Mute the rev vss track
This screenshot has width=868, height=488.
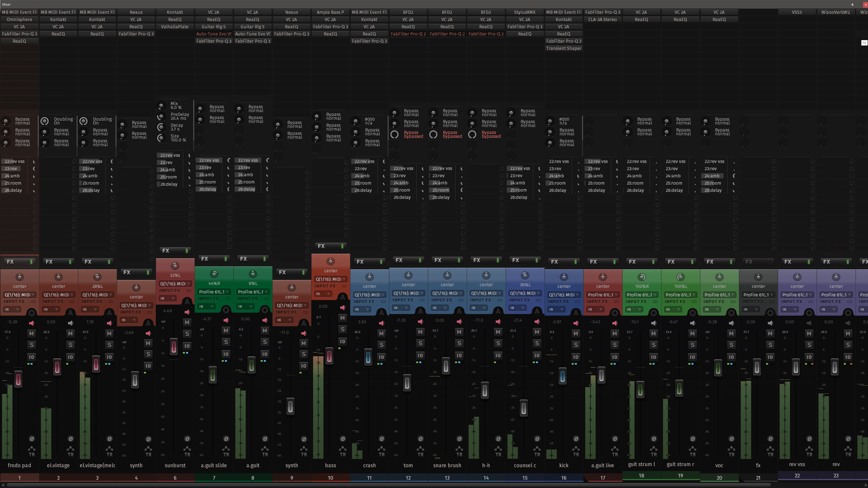809,333
